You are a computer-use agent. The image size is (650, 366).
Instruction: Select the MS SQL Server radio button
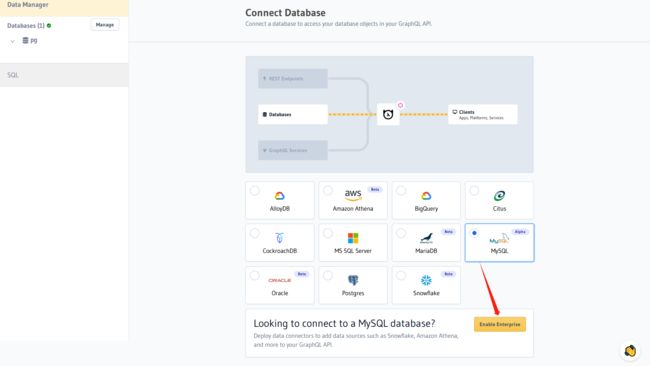[x=328, y=233]
